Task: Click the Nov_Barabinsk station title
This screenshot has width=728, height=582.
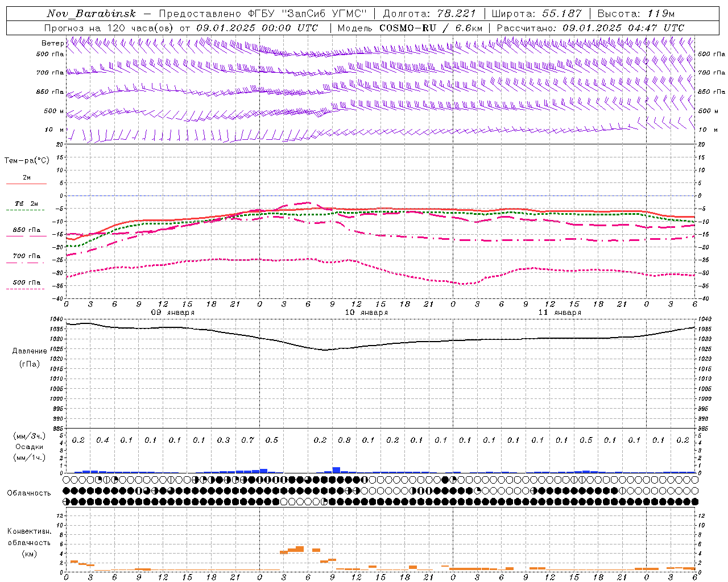Action: tap(92, 14)
